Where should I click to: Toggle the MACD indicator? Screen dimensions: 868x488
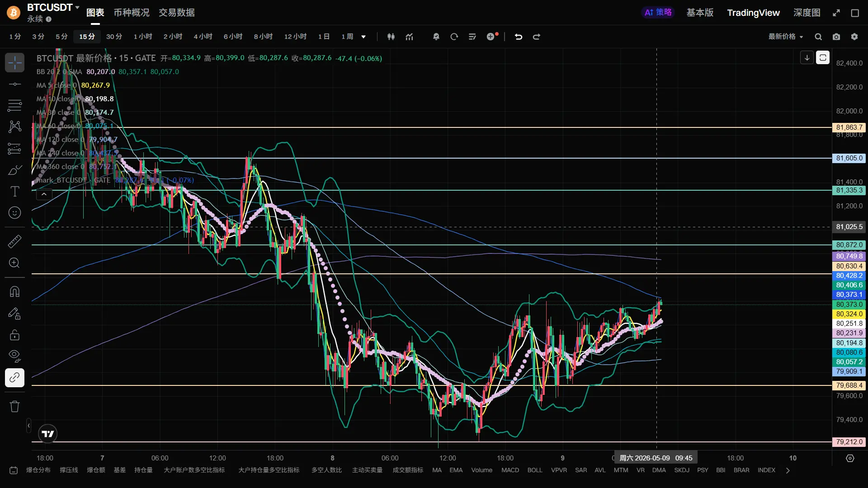pos(510,470)
